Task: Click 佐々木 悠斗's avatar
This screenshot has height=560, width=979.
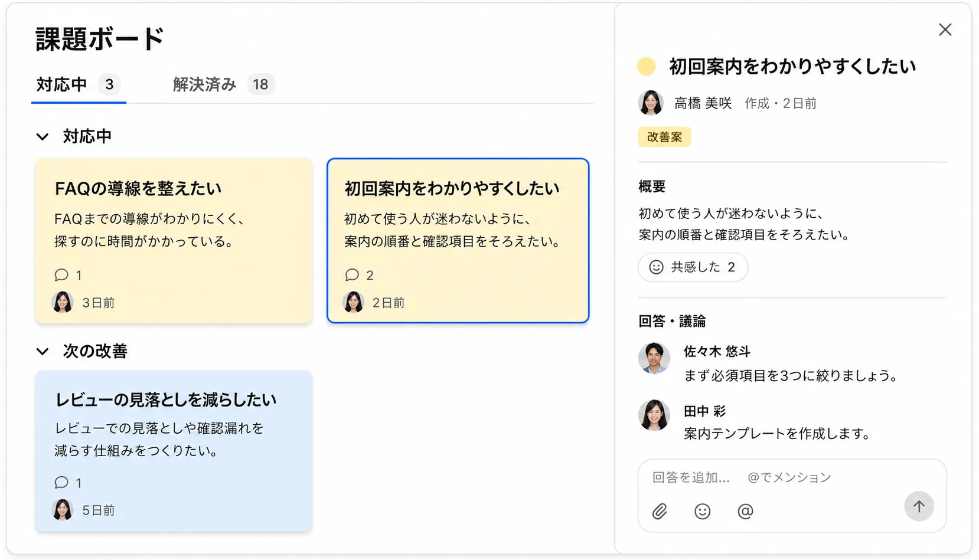Action: pos(654,358)
